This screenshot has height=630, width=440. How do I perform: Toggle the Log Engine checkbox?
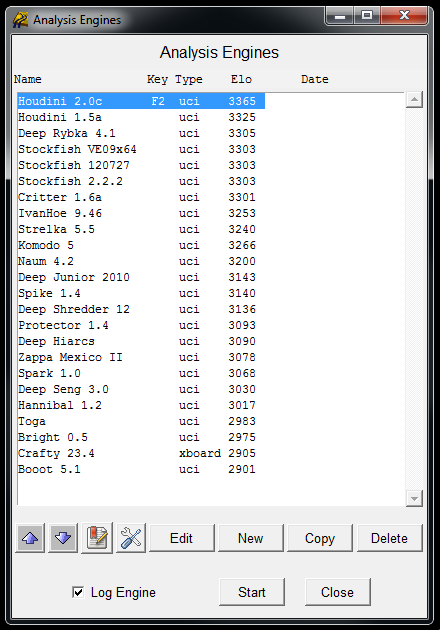click(78, 592)
